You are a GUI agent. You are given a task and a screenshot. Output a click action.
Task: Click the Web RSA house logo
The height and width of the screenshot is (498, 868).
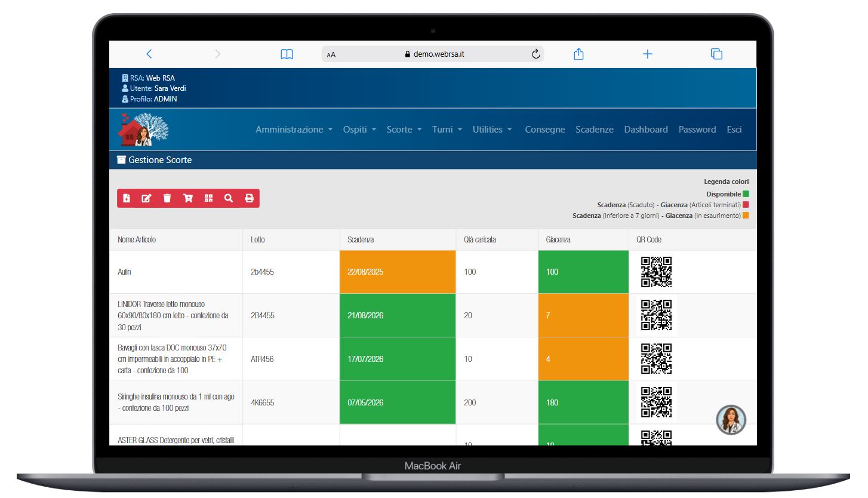point(144,130)
